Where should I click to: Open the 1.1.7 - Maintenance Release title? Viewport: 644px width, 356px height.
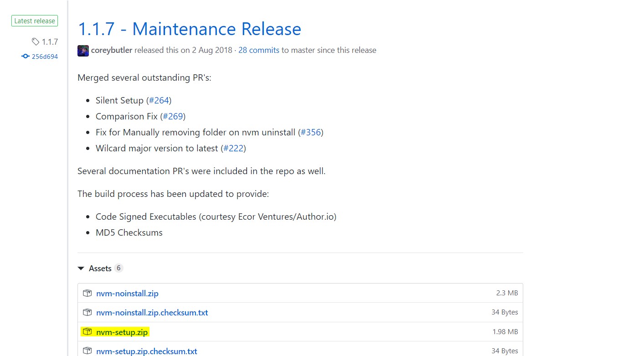coord(189,29)
